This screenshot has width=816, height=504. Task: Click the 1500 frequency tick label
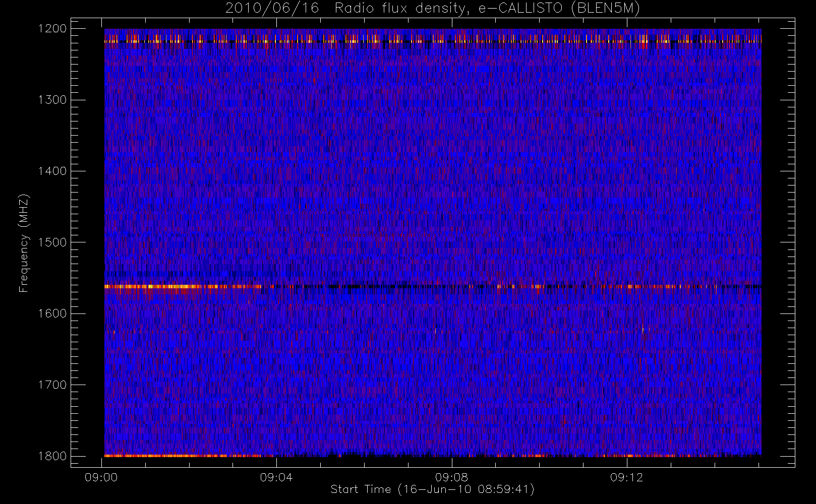pyautogui.click(x=52, y=242)
